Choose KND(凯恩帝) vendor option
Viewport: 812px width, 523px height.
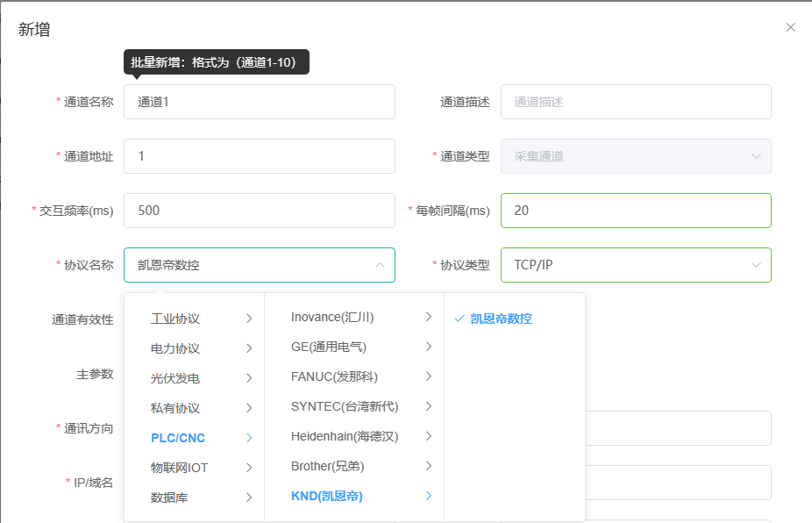354,496
